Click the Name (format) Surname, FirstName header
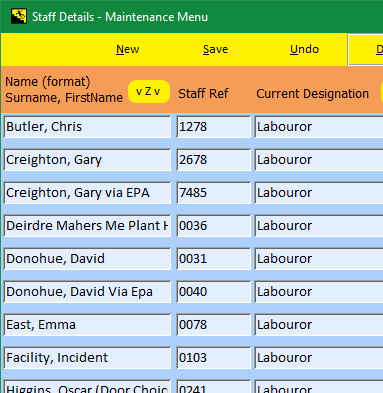Image resolution: width=383 pixels, height=393 pixels. tap(64, 90)
